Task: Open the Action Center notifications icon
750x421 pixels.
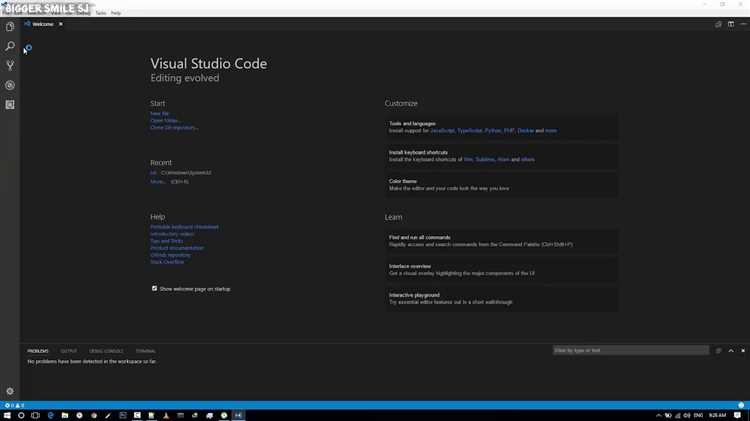Action: 737,415
